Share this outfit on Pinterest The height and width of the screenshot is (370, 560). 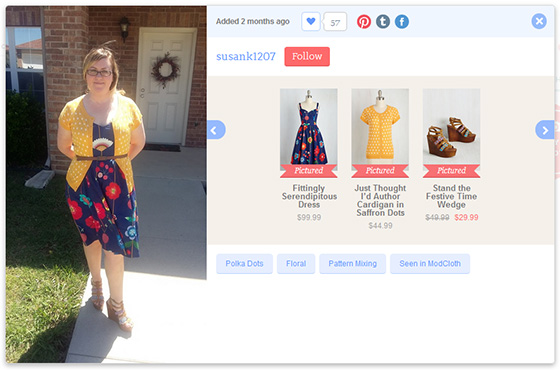364,22
